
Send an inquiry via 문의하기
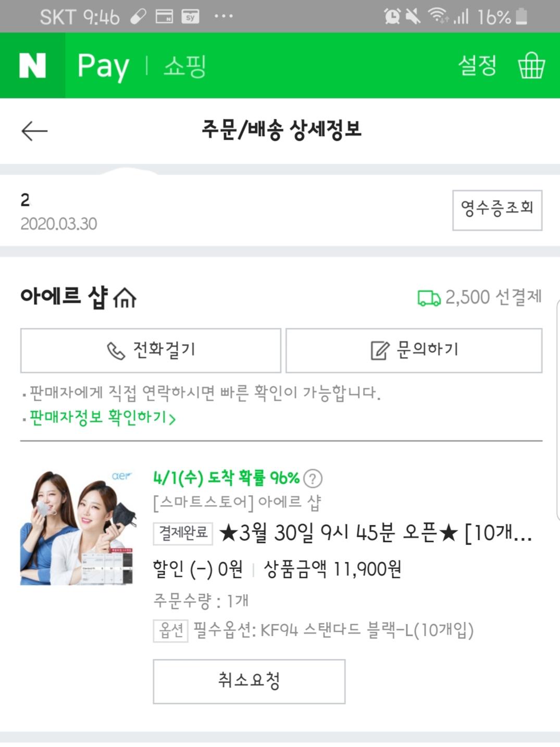tap(414, 350)
